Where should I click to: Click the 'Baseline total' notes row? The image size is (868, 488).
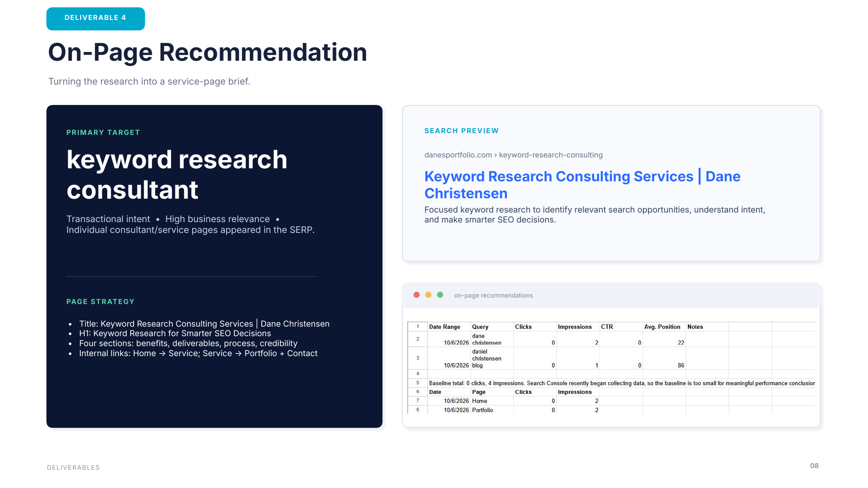[x=621, y=383]
